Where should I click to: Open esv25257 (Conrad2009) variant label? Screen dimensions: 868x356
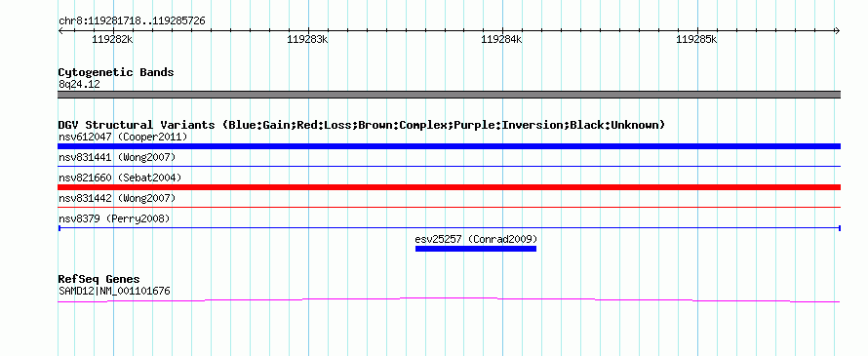click(x=476, y=239)
